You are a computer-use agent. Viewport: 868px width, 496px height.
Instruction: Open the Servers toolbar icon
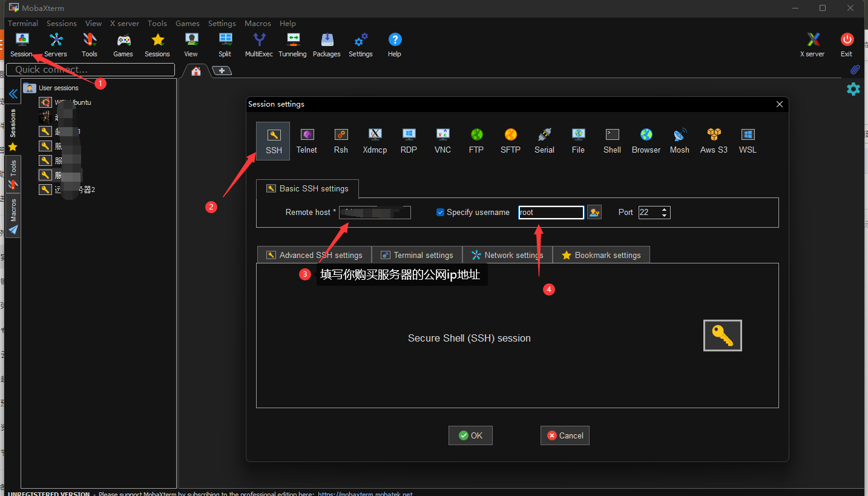coord(56,45)
